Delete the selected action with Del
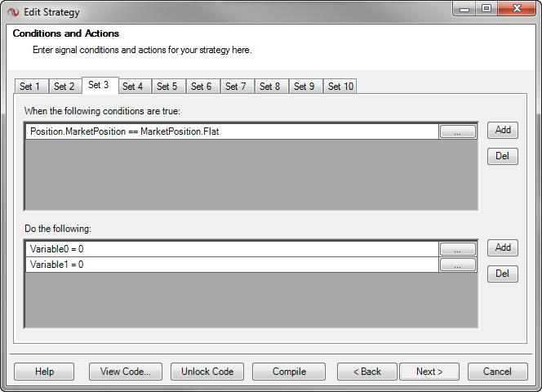The width and height of the screenshot is (542, 392). pos(503,274)
